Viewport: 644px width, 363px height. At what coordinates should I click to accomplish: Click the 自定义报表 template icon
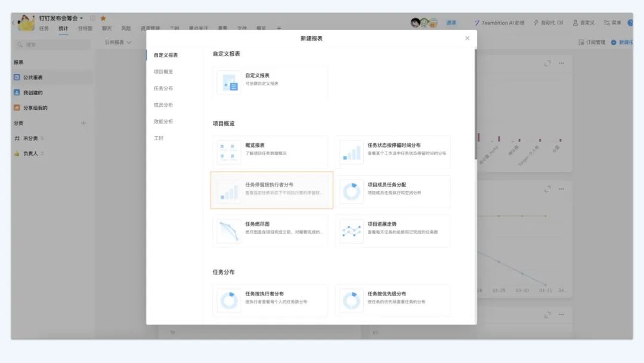click(228, 83)
